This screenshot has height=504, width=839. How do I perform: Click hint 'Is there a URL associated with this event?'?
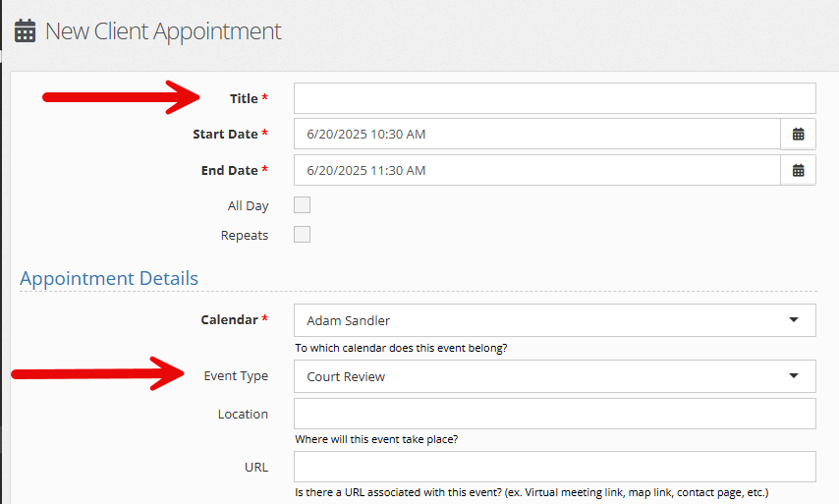tap(398, 492)
